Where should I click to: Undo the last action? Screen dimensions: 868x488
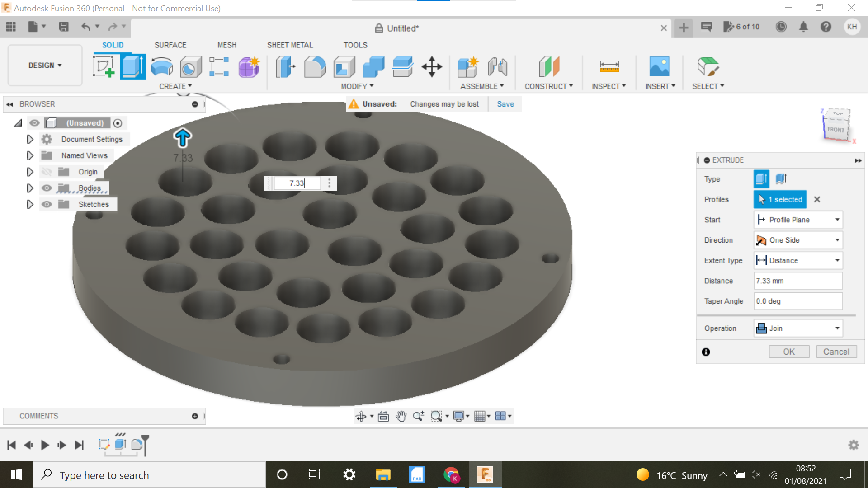pos(85,27)
